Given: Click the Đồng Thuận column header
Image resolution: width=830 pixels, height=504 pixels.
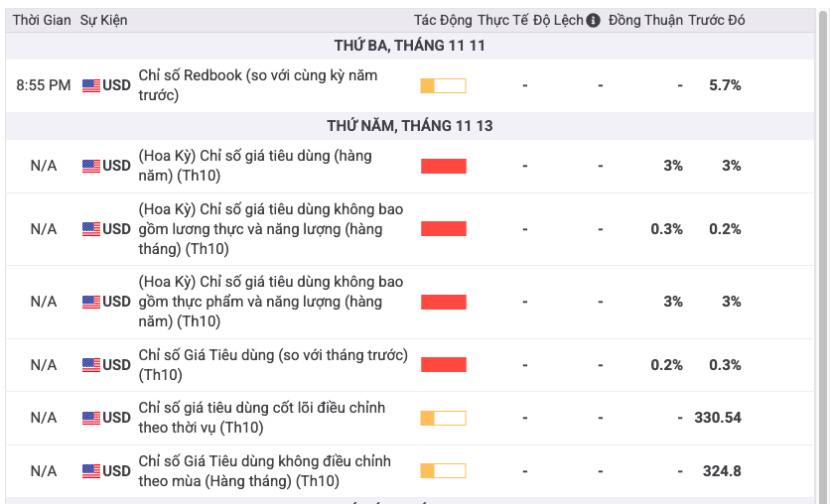Looking at the screenshot, I should coord(645,20).
